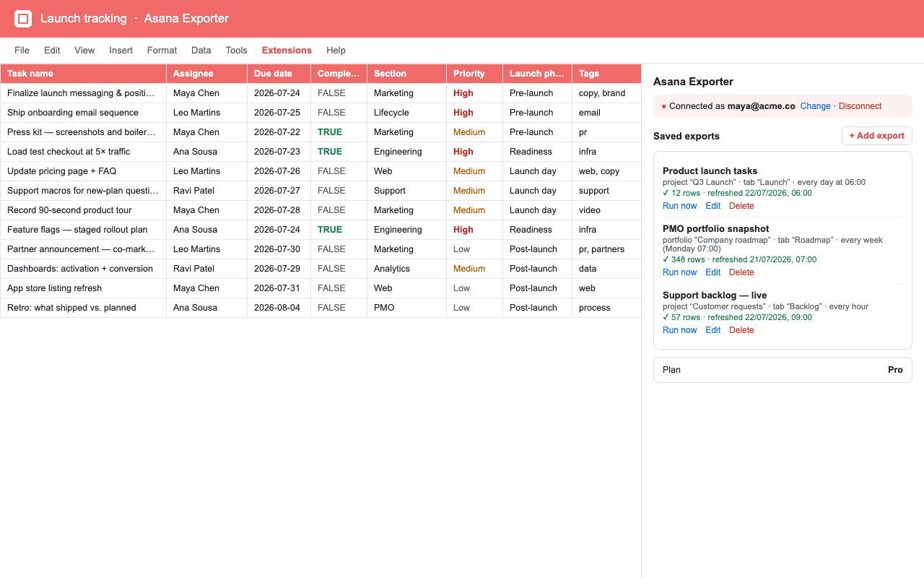Click the Change account link
Viewport: 924px width, 578px height.
tap(815, 106)
